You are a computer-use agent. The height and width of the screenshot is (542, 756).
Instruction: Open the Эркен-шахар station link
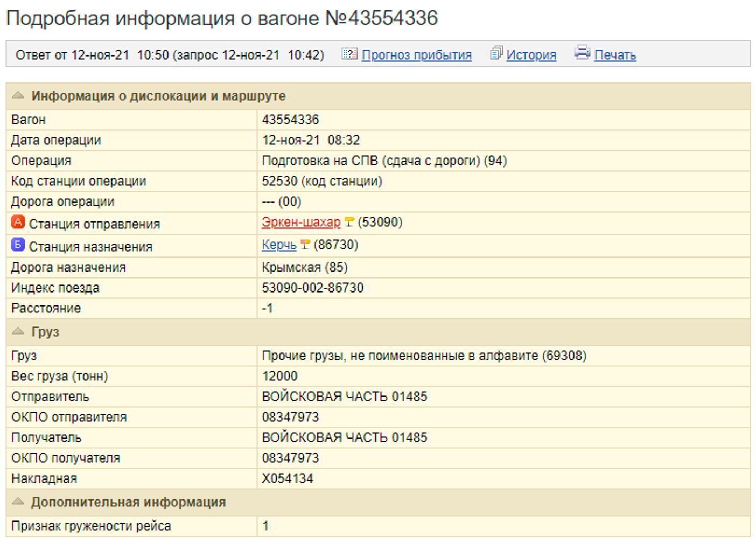301,222
